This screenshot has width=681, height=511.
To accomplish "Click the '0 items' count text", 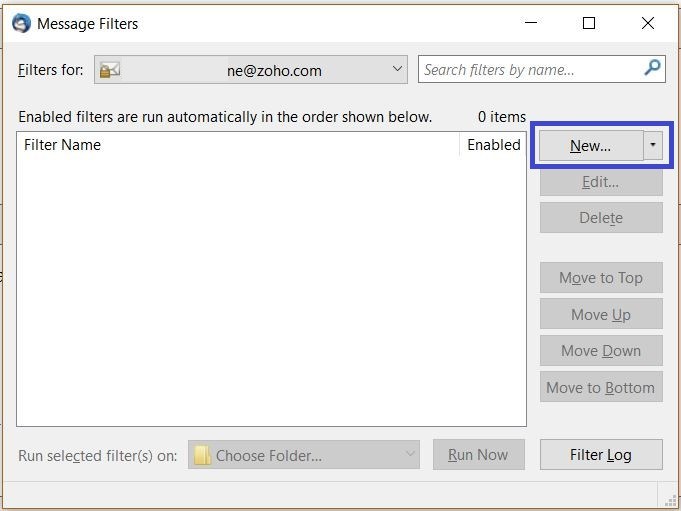I will click(502, 117).
